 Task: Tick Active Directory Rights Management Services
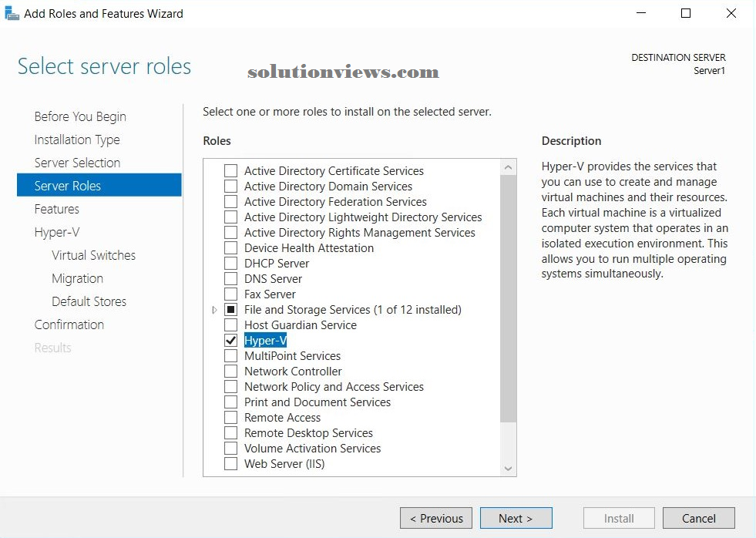pos(231,232)
